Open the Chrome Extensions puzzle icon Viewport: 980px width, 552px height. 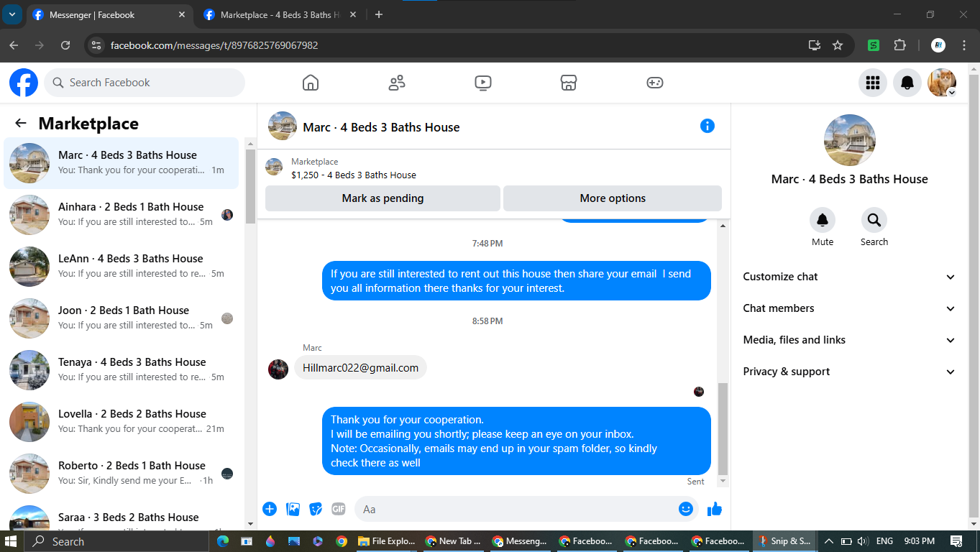[899, 45]
